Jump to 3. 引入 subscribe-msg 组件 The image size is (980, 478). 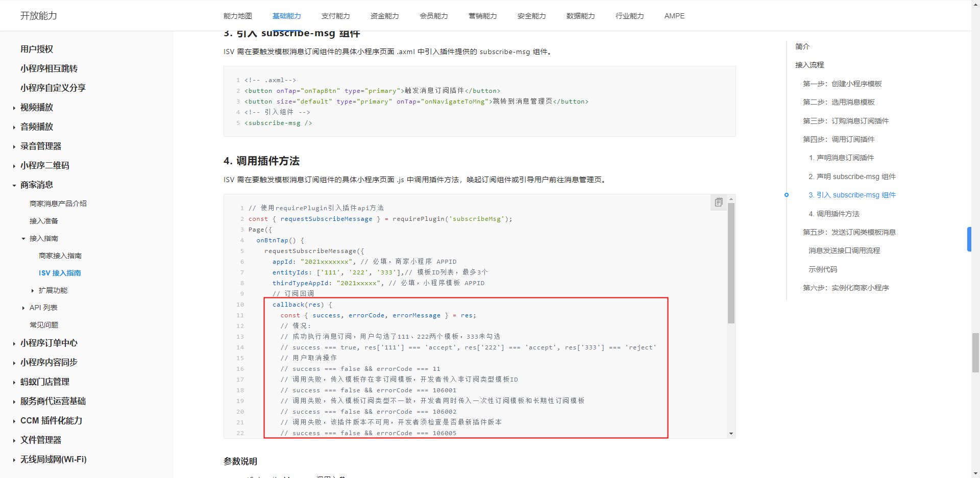[852, 195]
